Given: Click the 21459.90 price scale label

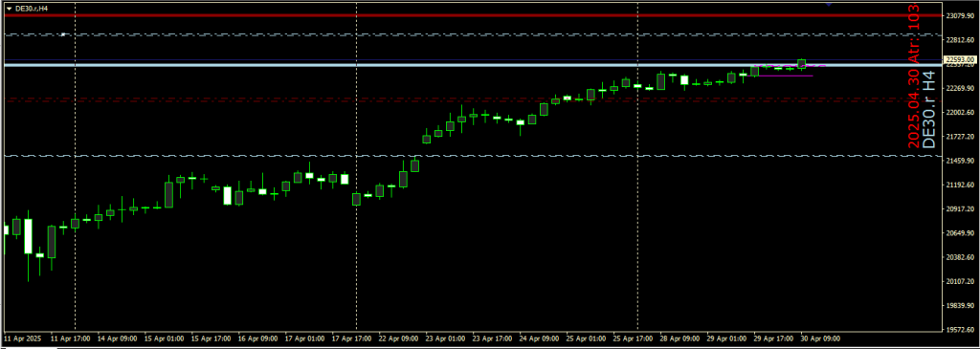Looking at the screenshot, I should pos(959,161).
